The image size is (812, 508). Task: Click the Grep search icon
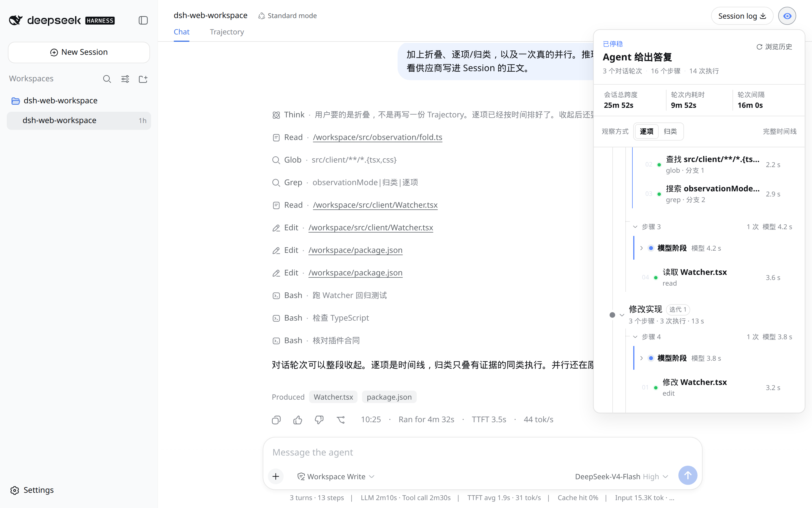[276, 183]
